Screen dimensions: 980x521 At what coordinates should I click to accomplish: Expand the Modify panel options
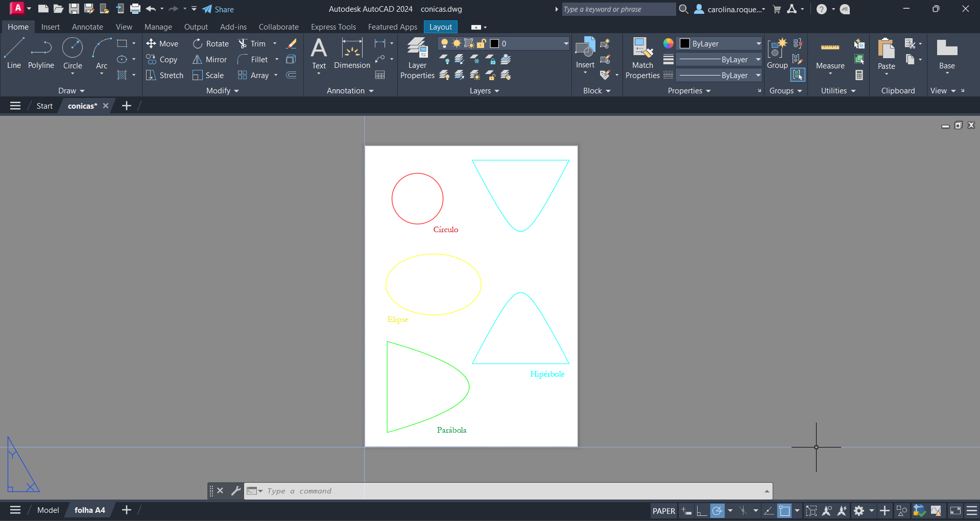tap(222, 91)
